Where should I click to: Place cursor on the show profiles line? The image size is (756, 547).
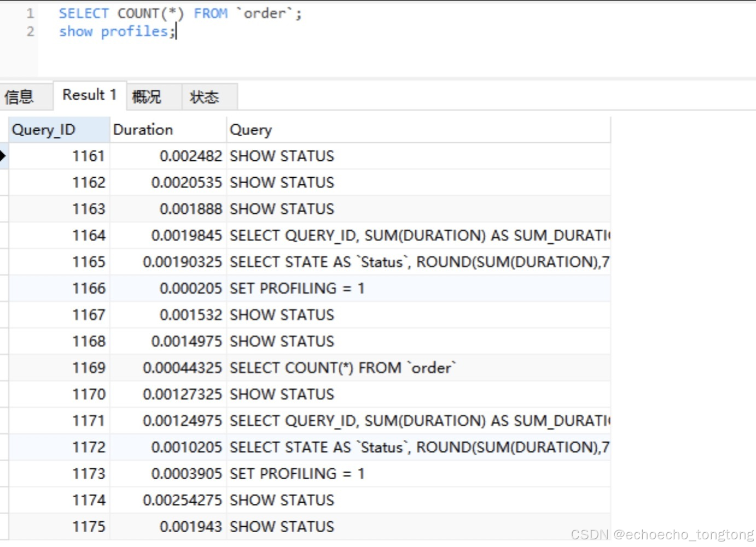[115, 31]
